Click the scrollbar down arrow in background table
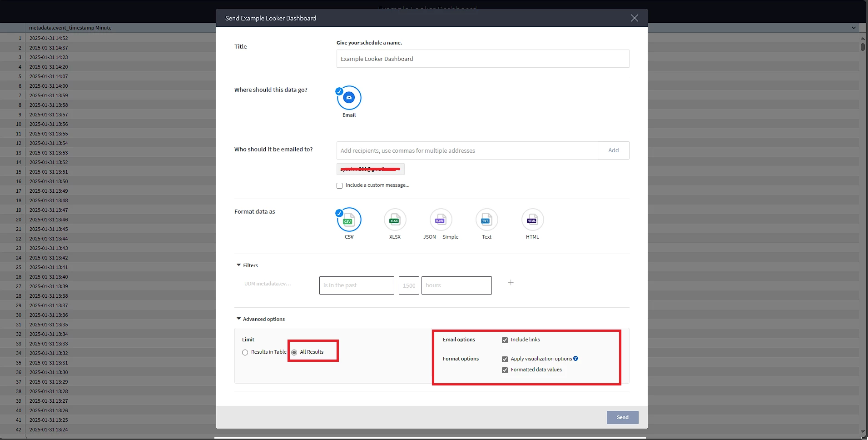The height and width of the screenshot is (440, 868). [863, 431]
